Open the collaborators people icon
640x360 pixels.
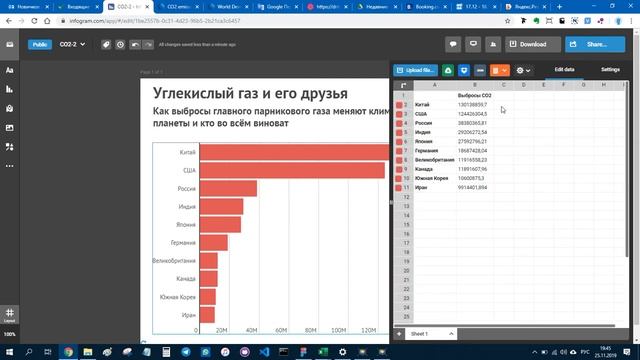click(x=493, y=44)
